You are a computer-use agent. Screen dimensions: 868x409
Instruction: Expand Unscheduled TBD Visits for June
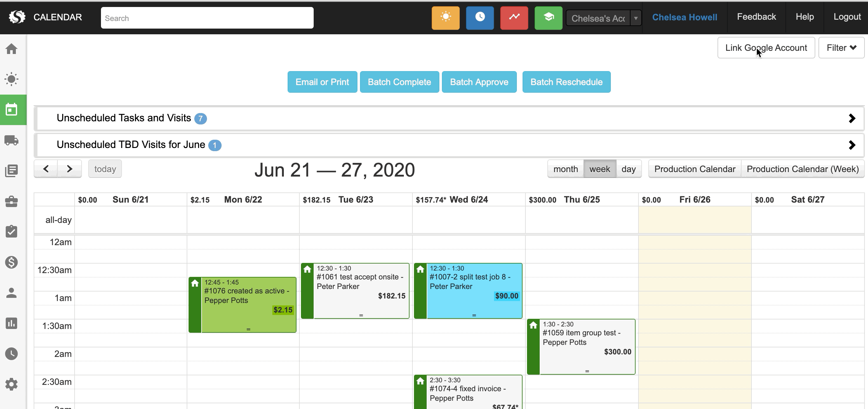(851, 145)
